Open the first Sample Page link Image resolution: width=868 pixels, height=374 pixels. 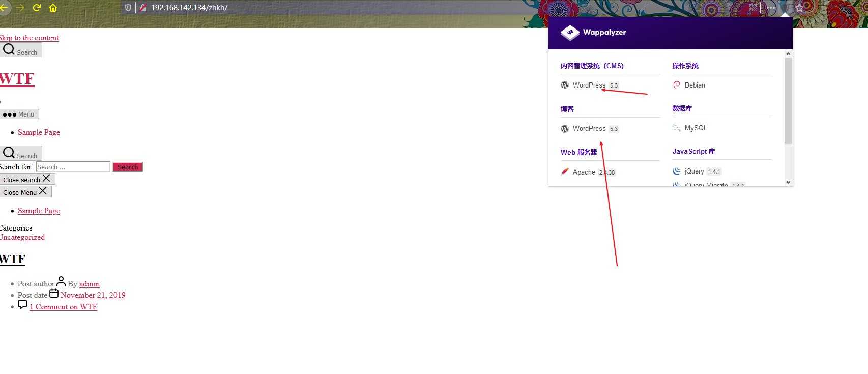[39, 132]
